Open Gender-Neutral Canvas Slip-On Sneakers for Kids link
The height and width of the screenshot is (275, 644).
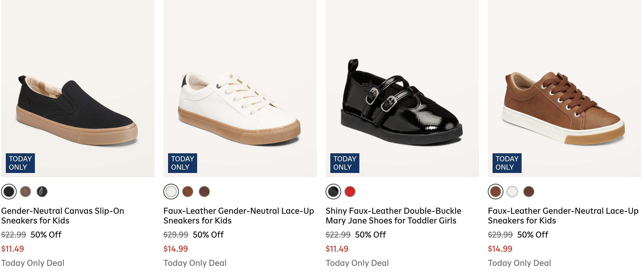click(63, 216)
